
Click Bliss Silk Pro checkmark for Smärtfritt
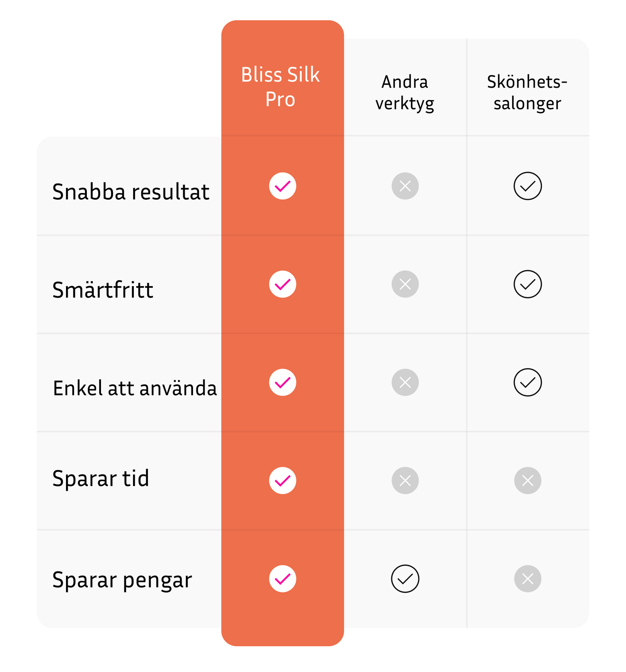(x=282, y=284)
